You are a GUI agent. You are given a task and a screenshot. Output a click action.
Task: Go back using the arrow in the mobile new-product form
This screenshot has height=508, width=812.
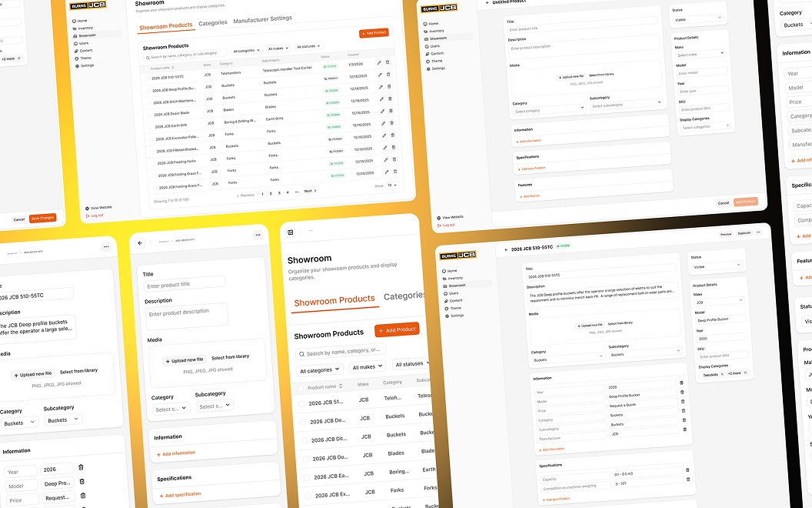(x=140, y=243)
